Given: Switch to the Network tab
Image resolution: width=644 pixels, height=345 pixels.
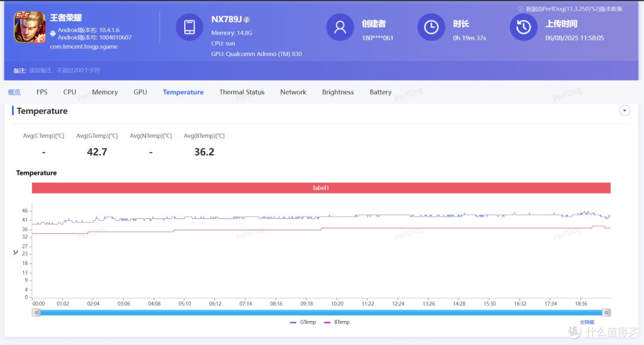Looking at the screenshot, I should (x=293, y=92).
